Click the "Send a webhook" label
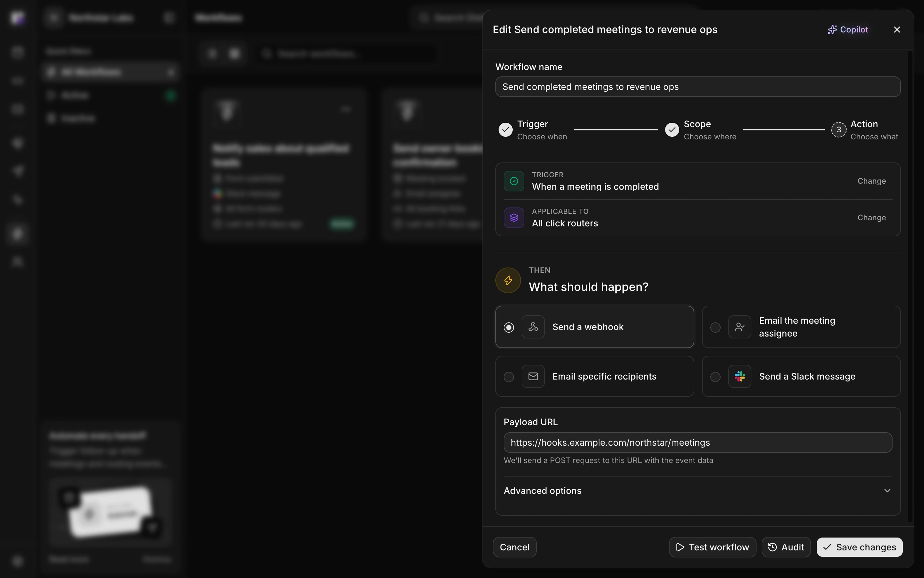The image size is (924, 578). point(588,327)
